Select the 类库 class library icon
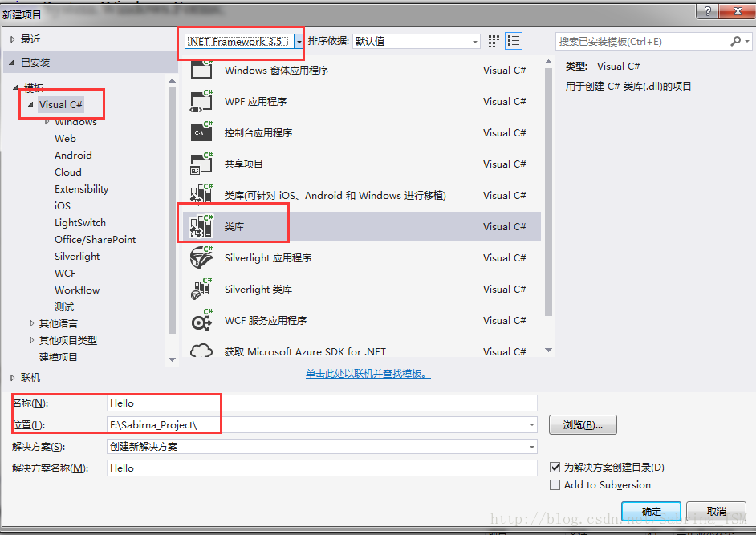Viewport: 756px width, 535px height. (x=201, y=226)
